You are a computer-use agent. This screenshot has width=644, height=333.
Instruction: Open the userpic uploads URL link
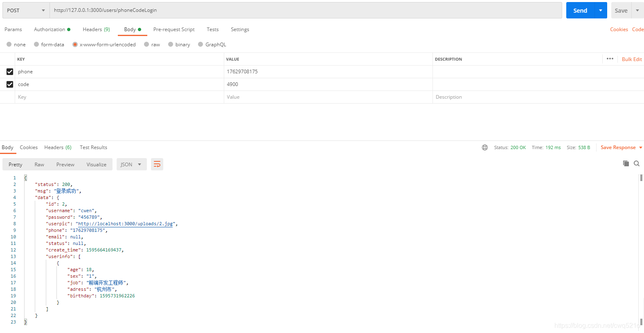point(125,224)
